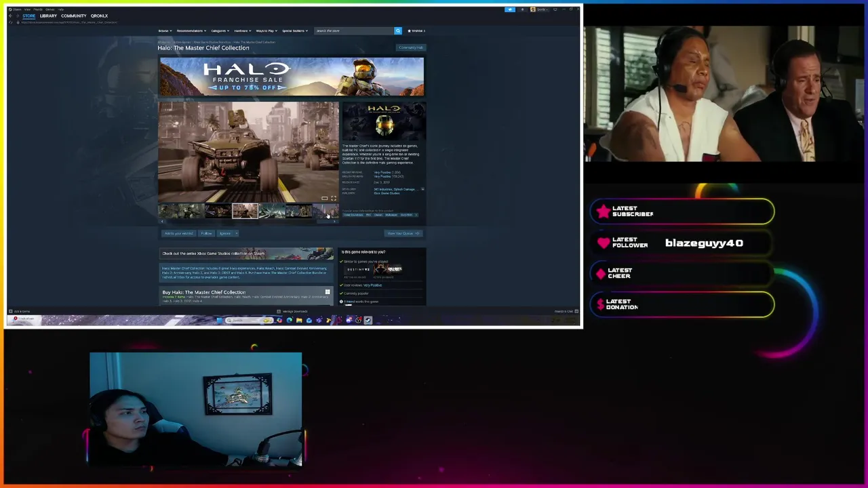Click the Call of Duty similar game capsule
868x488 pixels.
pos(388,270)
